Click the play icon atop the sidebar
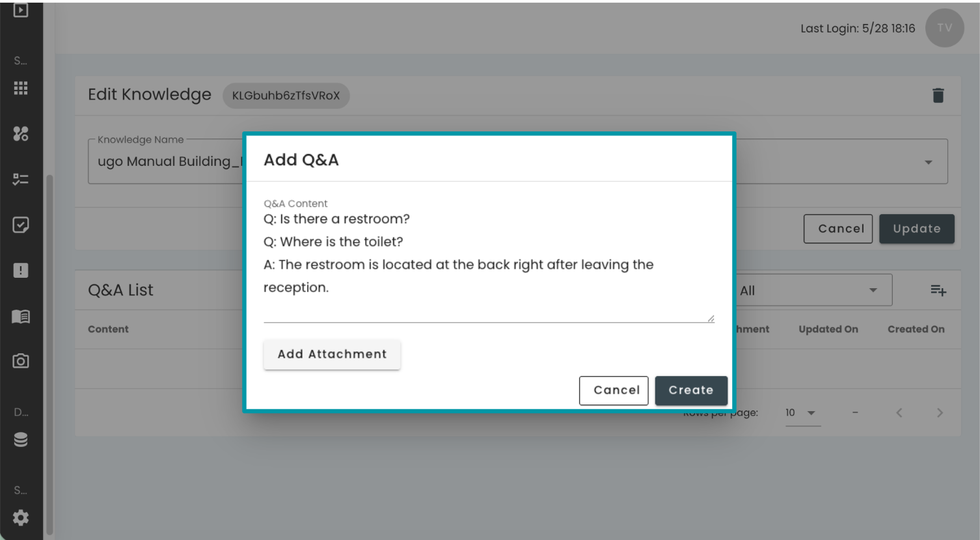 21,10
